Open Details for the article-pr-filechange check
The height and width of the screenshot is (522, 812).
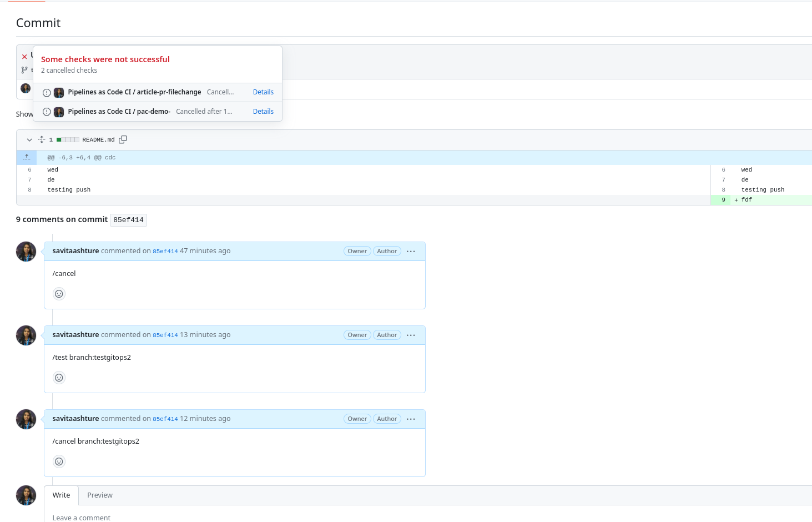coord(263,92)
